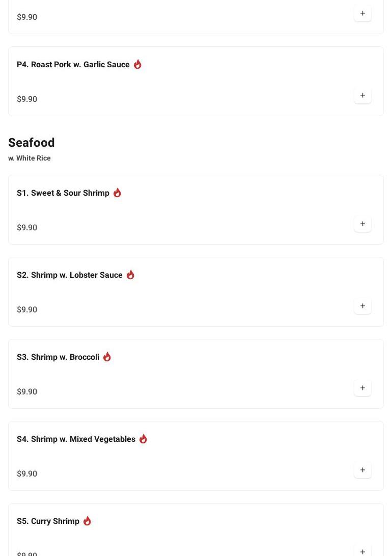Open S1. Sweet & Sour Shrimp details
392x556 pixels.
63,193
